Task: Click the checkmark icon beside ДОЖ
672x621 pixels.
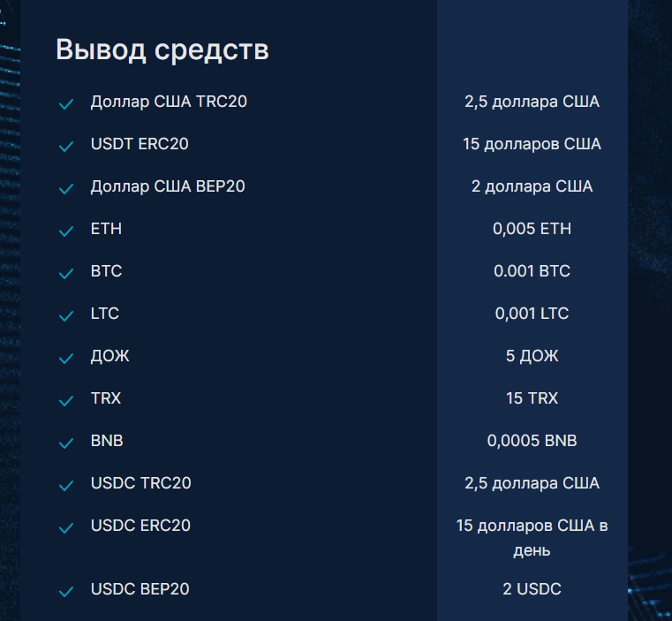Action: [65, 359]
